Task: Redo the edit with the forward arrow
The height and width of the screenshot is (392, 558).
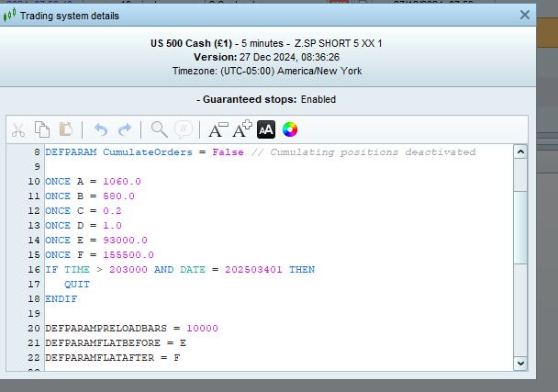Action: pyautogui.click(x=125, y=129)
